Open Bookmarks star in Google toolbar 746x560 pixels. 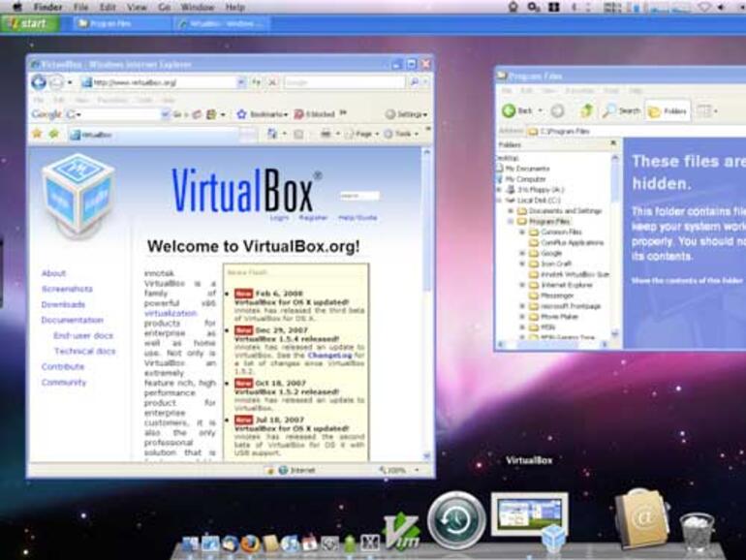(x=241, y=114)
